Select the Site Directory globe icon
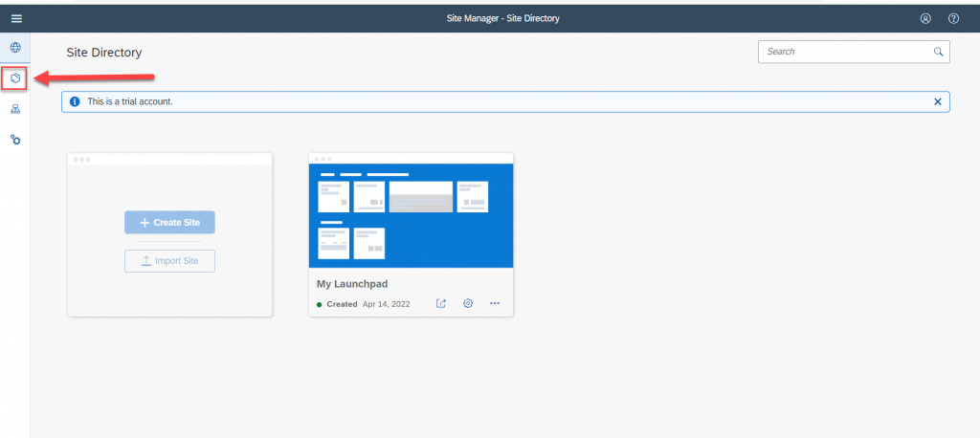This screenshot has width=980, height=438. click(15, 48)
